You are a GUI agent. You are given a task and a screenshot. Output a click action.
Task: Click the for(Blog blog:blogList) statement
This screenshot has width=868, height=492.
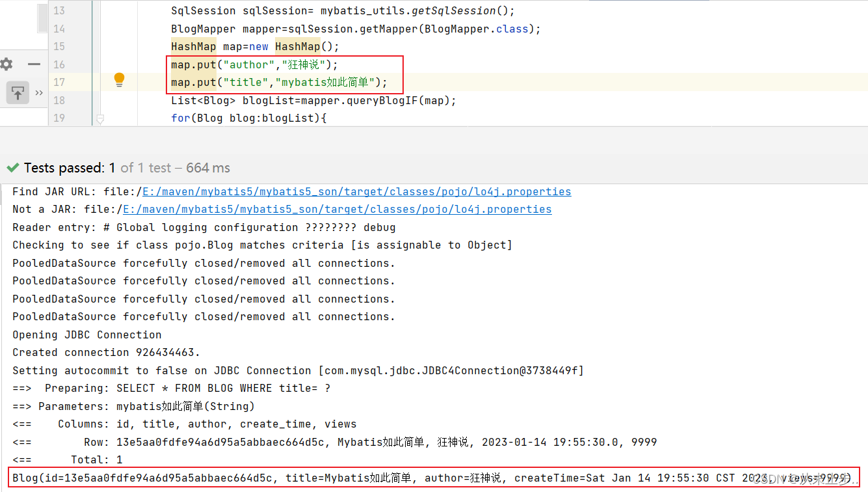(x=249, y=118)
